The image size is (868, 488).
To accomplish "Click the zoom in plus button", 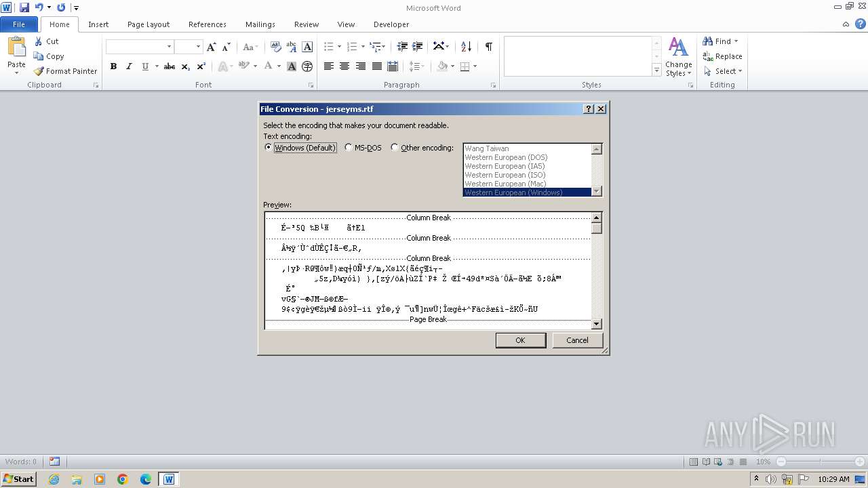I will click(861, 462).
